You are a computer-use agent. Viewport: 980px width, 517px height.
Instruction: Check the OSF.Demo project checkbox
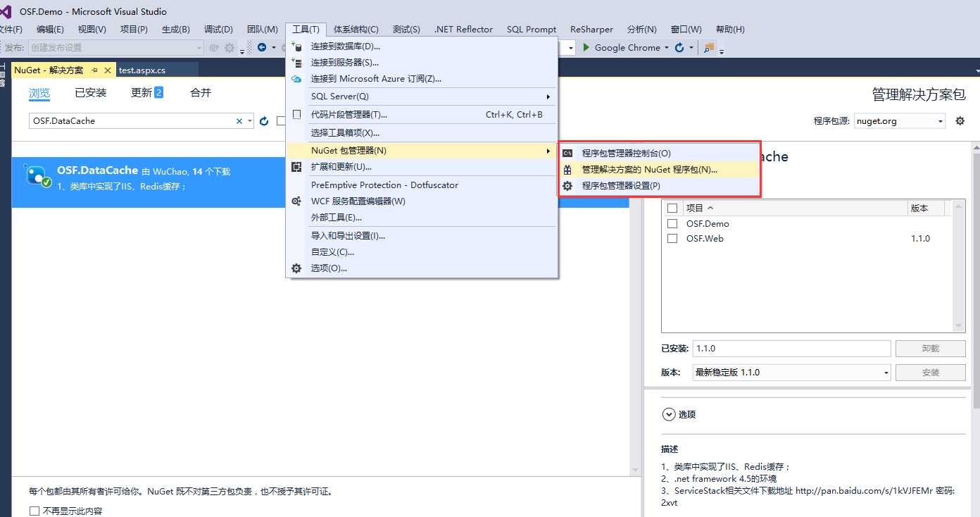(x=672, y=223)
